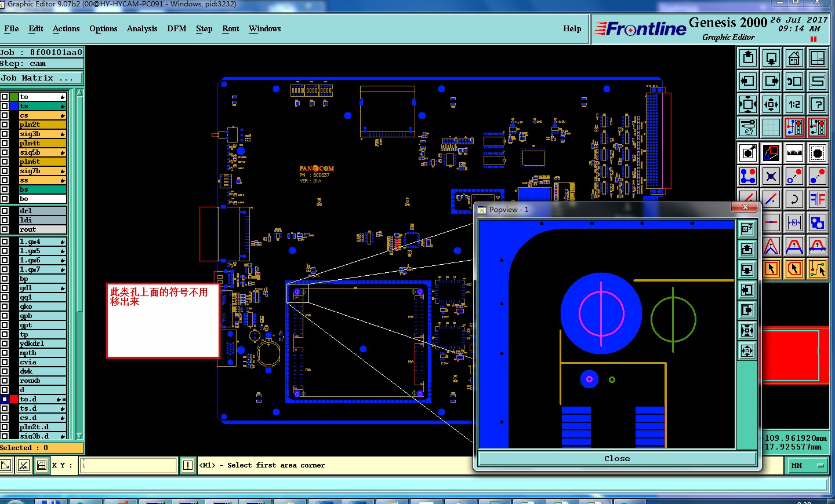Click the zoom in icon with outward arrows
835x504 pixels.
click(x=748, y=104)
